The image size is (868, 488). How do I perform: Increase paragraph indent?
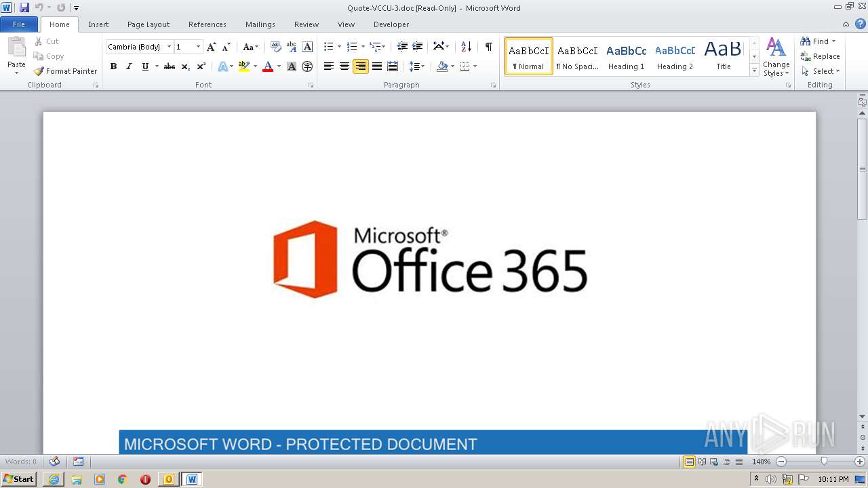pos(418,47)
